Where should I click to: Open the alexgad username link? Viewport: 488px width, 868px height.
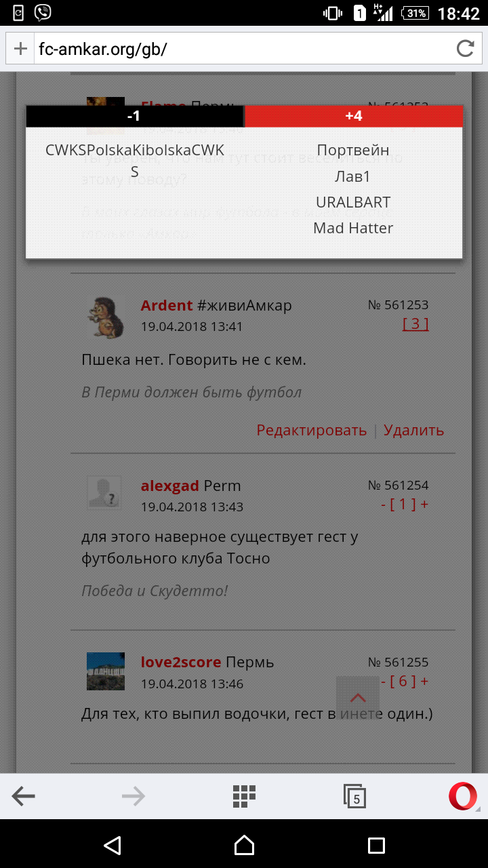pyautogui.click(x=169, y=486)
